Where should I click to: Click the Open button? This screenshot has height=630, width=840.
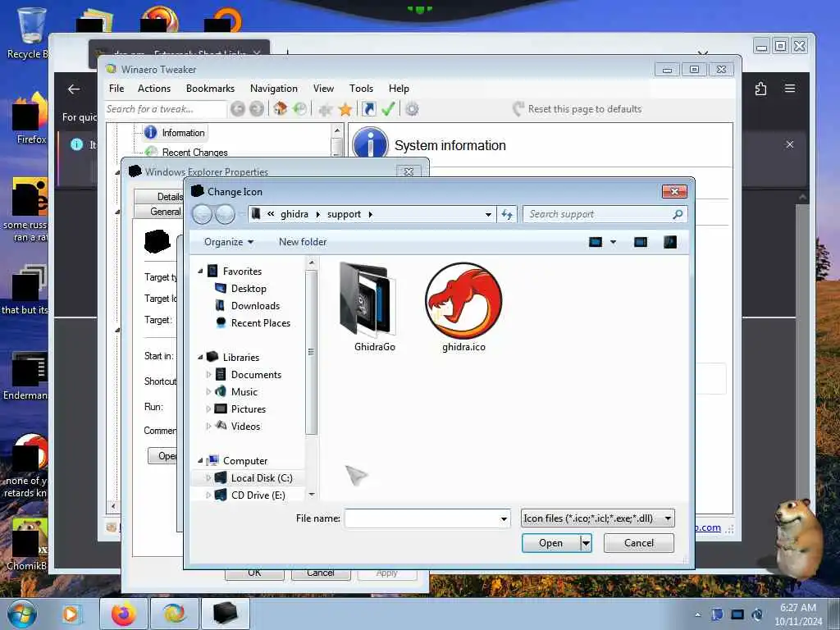click(x=550, y=543)
